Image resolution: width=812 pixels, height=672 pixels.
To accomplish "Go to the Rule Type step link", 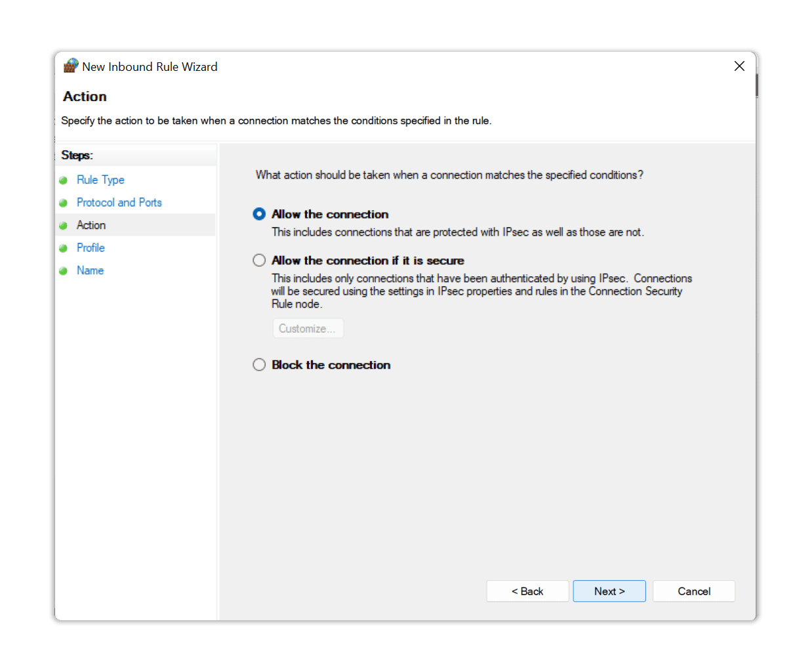I will pyautogui.click(x=100, y=180).
